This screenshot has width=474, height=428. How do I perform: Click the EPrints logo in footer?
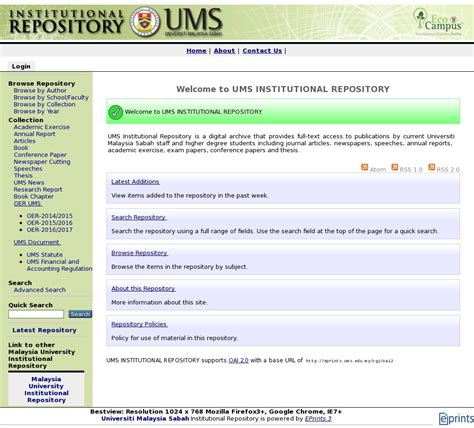click(456, 419)
